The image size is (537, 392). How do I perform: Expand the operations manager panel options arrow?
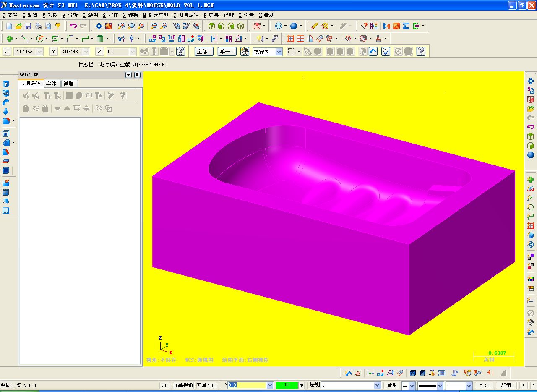click(x=129, y=75)
